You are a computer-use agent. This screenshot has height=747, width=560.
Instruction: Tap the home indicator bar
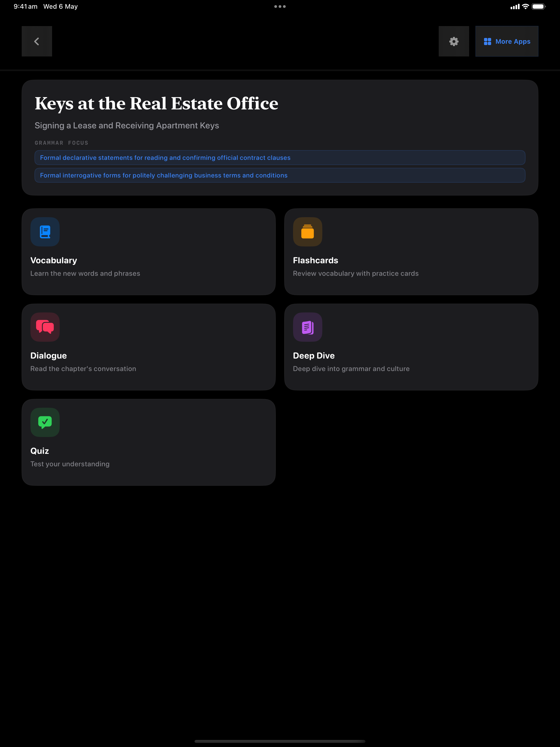(280, 741)
